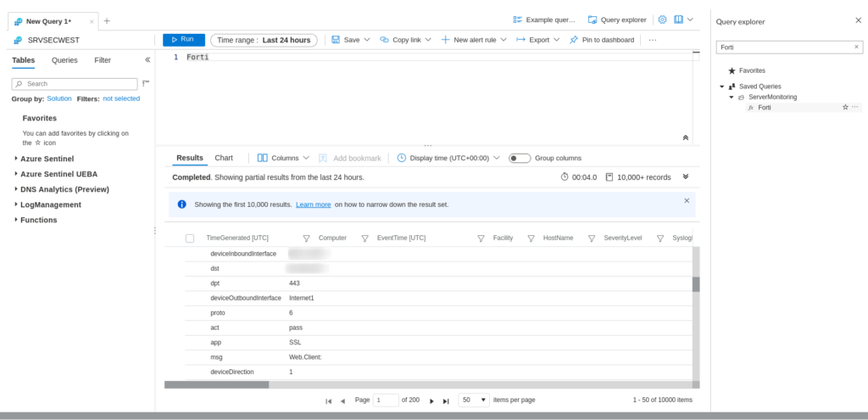
Task: Open Forti query more options
Action: coord(855,107)
